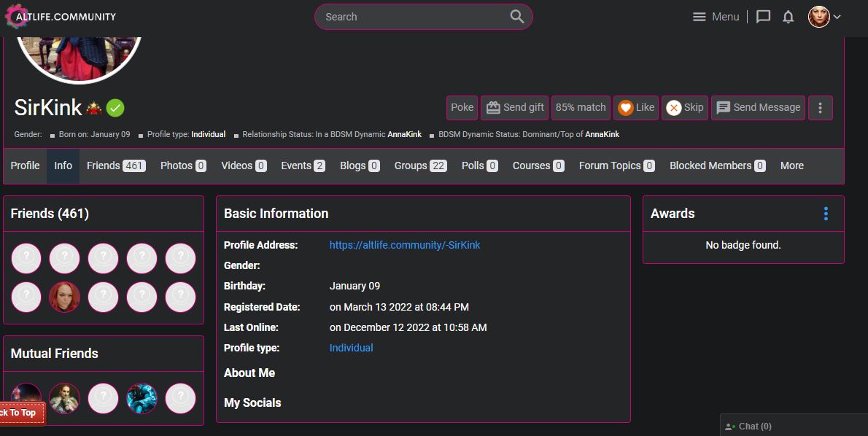The image size is (868, 436).
Task: Click the search magnifier icon
Action: point(516,17)
